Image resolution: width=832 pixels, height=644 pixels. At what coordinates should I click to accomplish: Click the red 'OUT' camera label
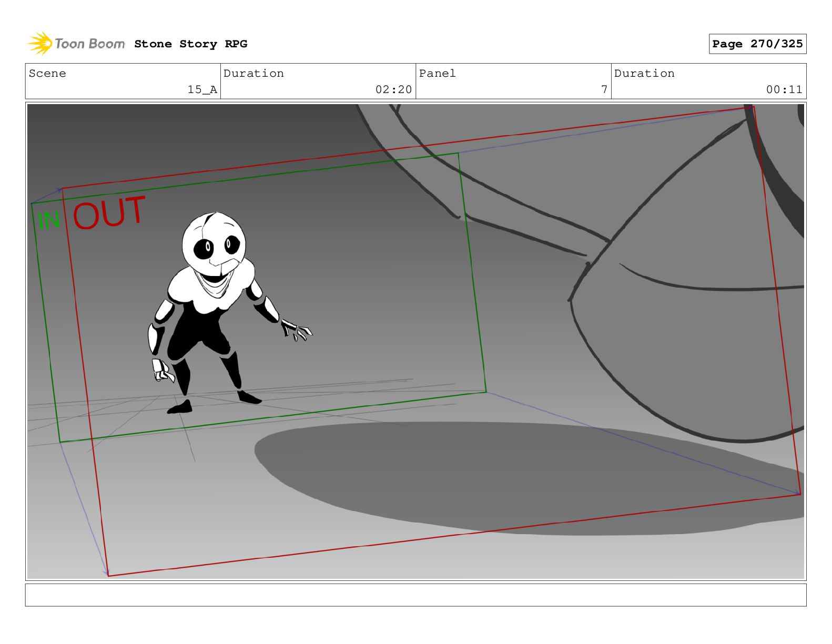point(109,213)
